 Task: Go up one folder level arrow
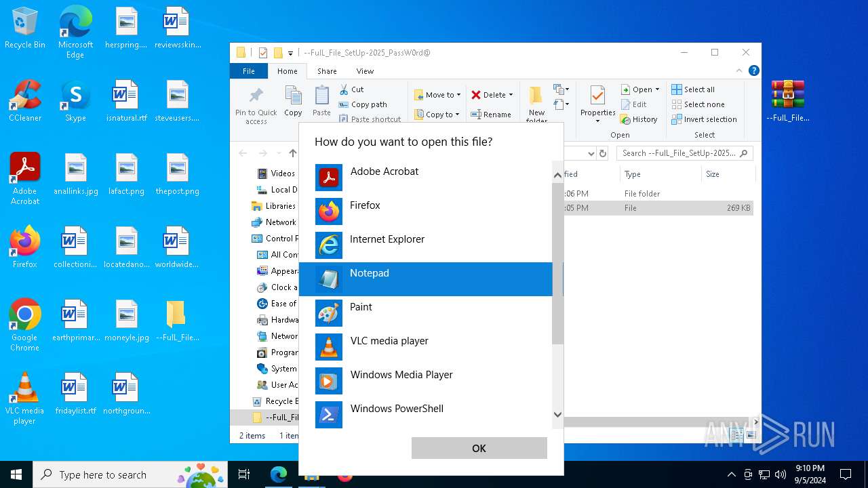(x=292, y=153)
